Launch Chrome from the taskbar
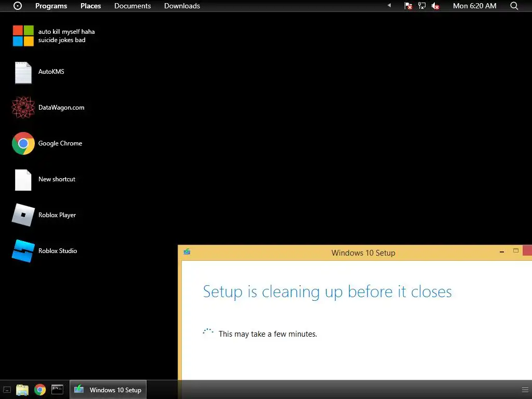 (x=40, y=390)
